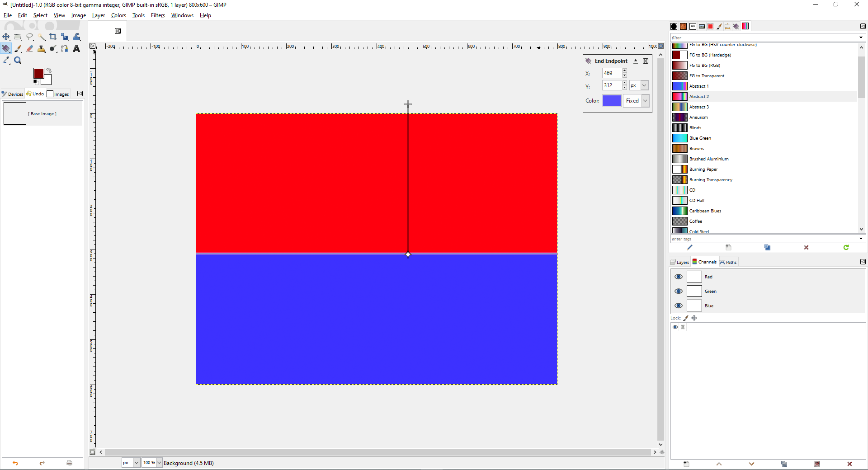
Task: Select the Clone stamp tool
Action: [x=41, y=48]
